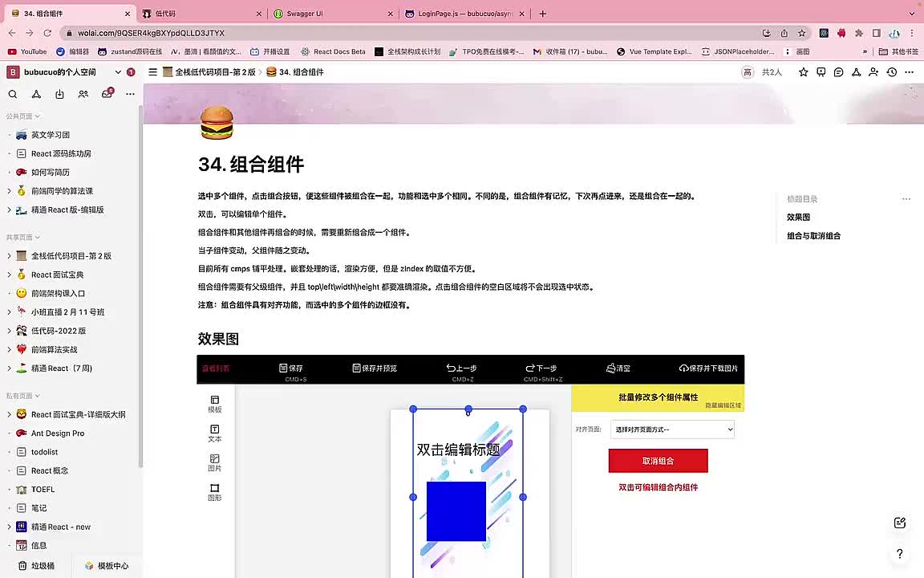Bookmark page with address bar star

coord(801,33)
